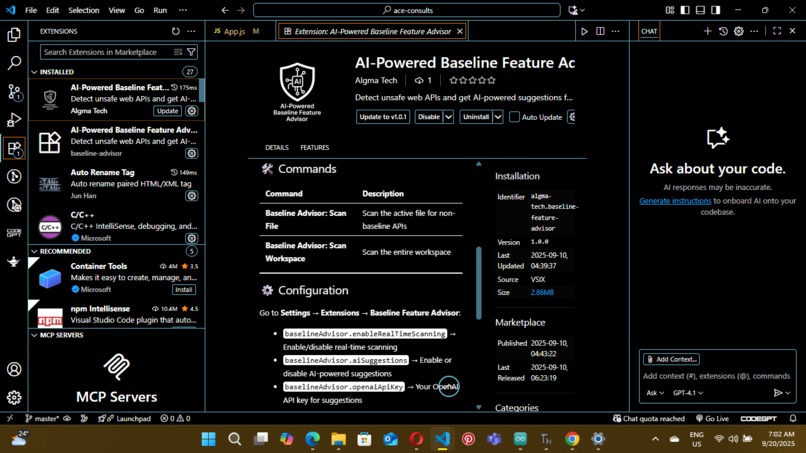806x453 pixels.
Task: Open the Accounts icon in activity bar
Action: 14,369
